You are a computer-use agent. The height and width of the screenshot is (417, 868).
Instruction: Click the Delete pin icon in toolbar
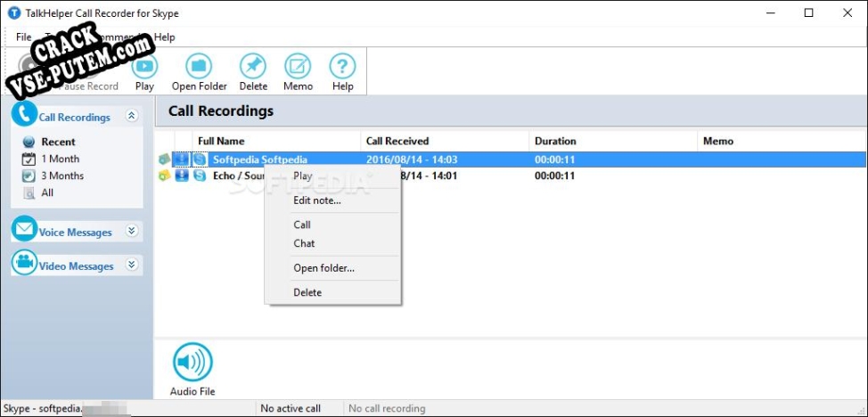pyautogui.click(x=253, y=68)
